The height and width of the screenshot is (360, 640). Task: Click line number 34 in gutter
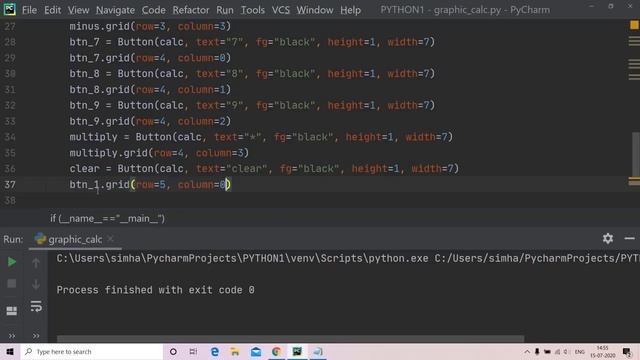[x=10, y=137]
